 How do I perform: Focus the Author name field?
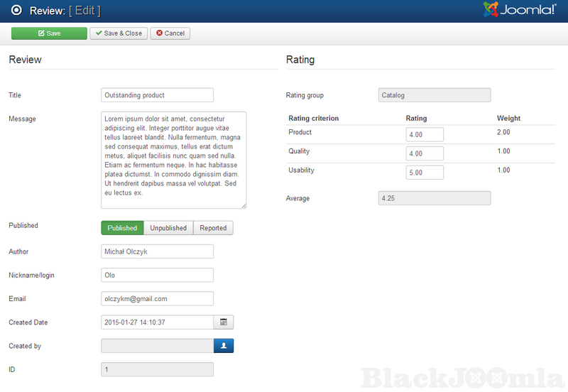click(x=157, y=251)
